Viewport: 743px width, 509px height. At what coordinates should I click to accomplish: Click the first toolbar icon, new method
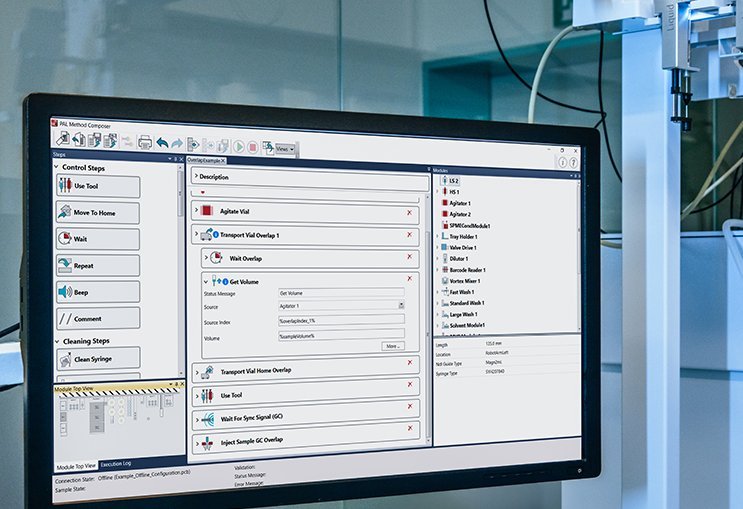coord(63,138)
